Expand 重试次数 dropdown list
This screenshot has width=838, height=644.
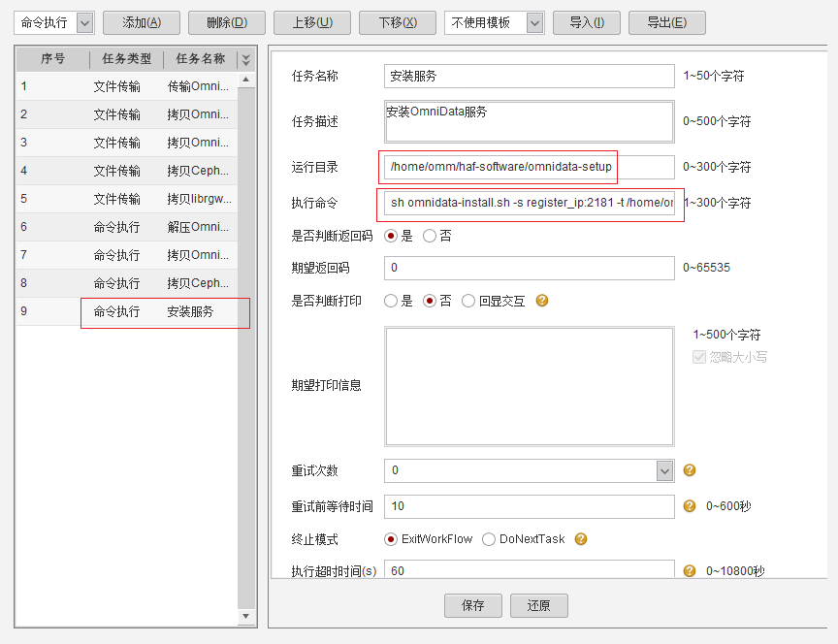pyautogui.click(x=664, y=470)
